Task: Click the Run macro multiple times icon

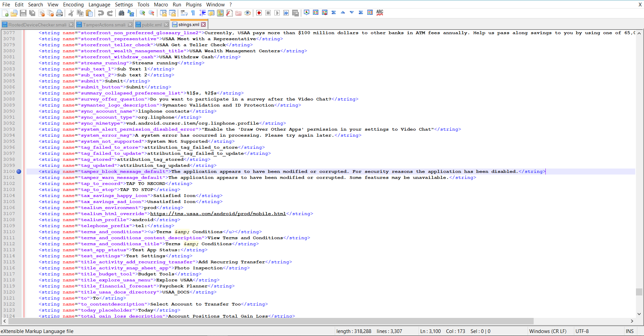Action: point(286,13)
